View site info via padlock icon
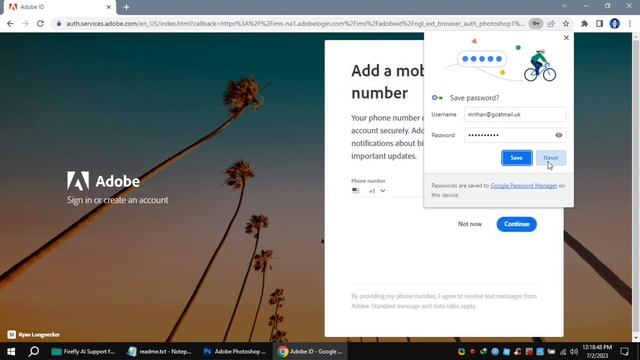This screenshot has height=360, width=640. (x=59, y=24)
